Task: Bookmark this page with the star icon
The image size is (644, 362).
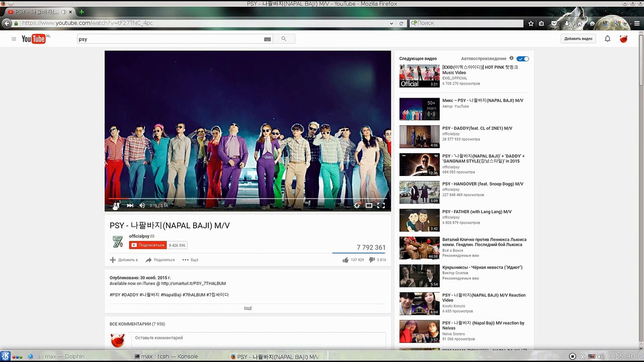Action: (531, 23)
